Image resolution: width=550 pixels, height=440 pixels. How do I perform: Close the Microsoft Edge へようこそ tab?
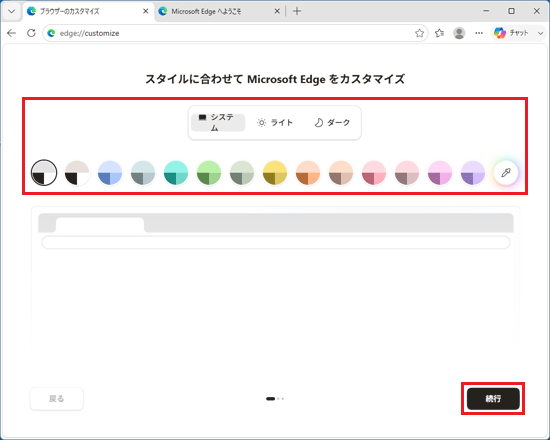pos(277,11)
